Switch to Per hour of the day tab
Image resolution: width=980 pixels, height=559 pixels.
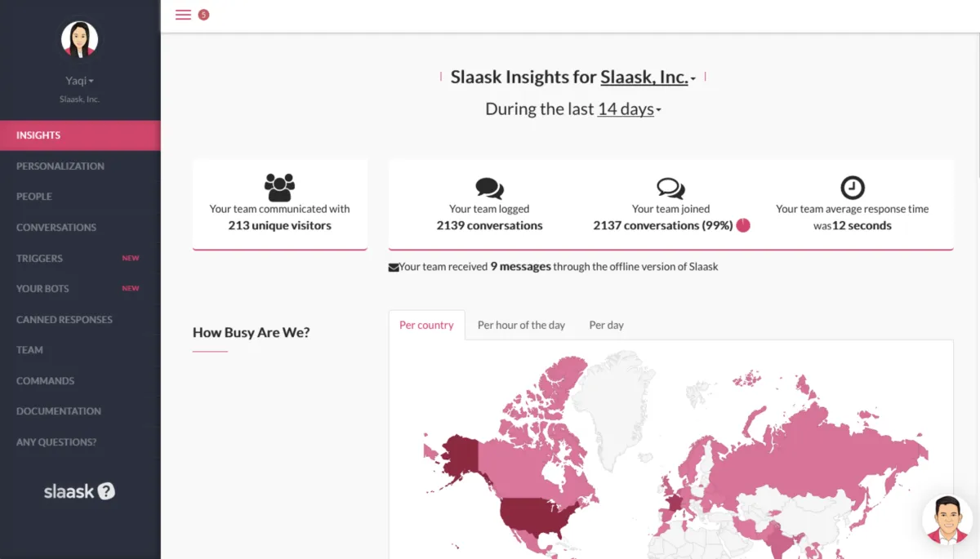[x=521, y=325]
